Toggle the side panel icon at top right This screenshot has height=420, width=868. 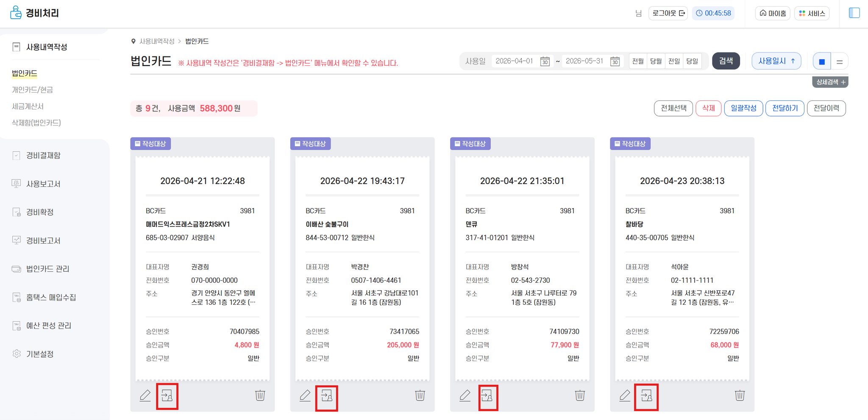coord(854,13)
